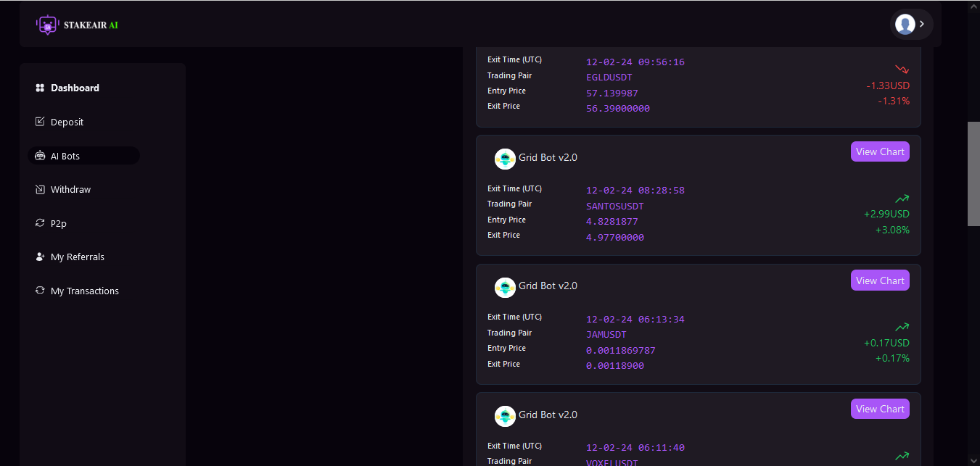Open the user avatar account menu
Viewport: 980px width, 466px height.
click(x=905, y=24)
